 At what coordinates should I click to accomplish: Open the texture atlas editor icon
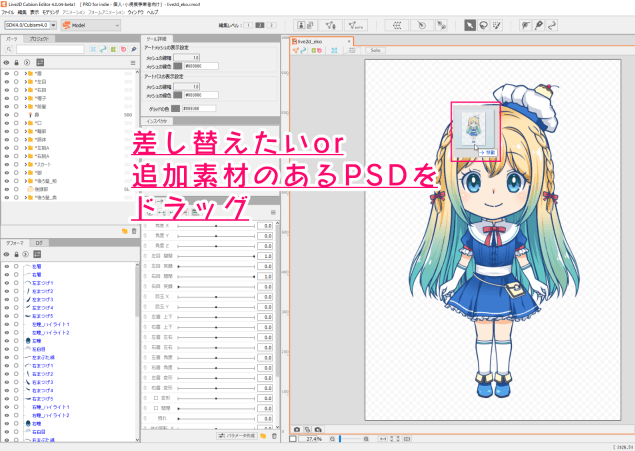click(305, 25)
